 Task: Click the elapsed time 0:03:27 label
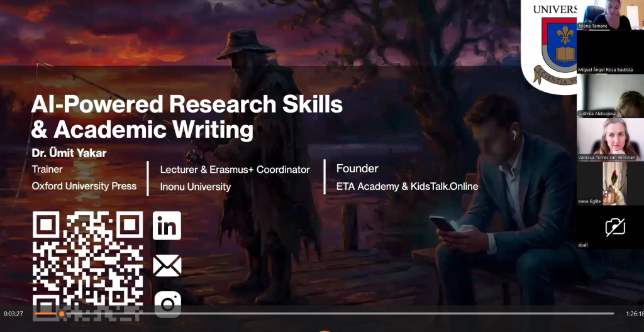click(13, 314)
